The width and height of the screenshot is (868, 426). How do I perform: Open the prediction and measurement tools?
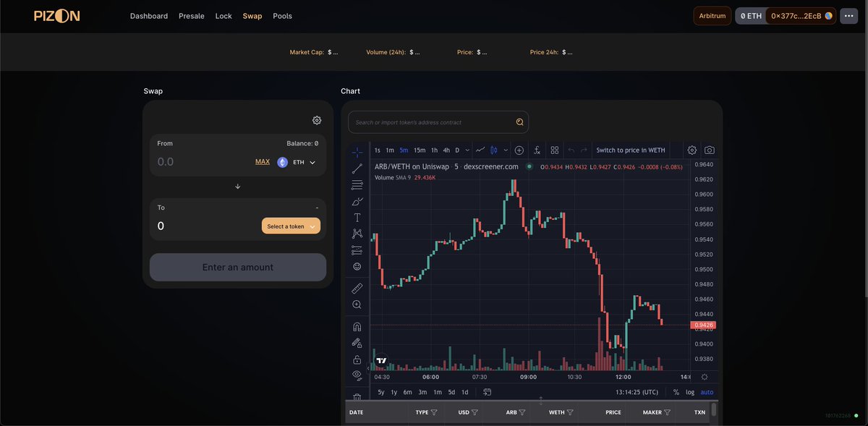click(357, 250)
